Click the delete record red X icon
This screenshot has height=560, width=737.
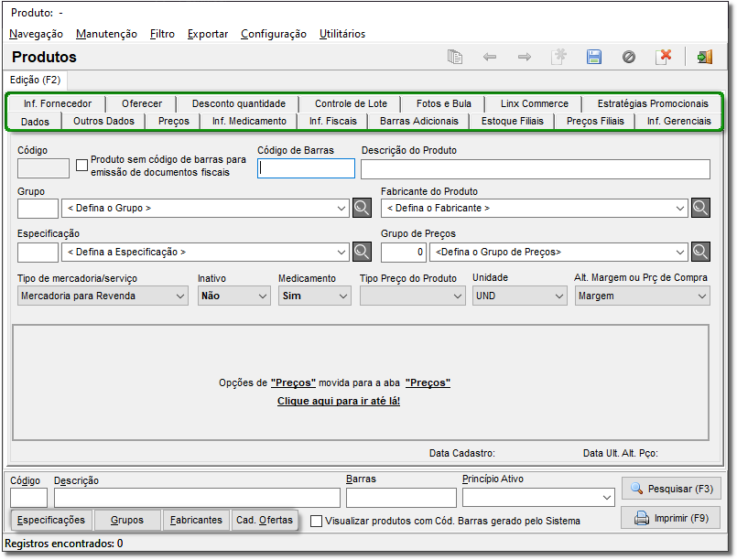tap(665, 57)
